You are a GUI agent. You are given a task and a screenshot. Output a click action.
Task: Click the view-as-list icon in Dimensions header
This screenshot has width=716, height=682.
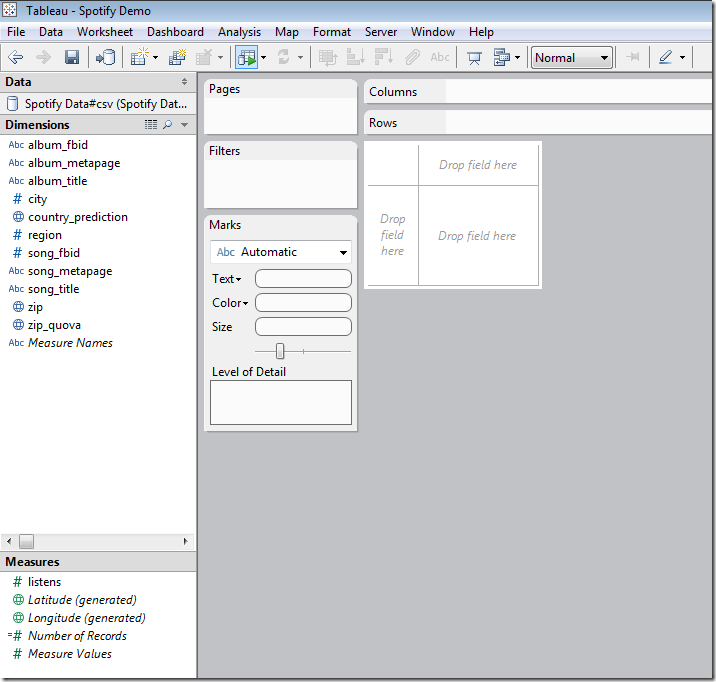tap(151, 125)
